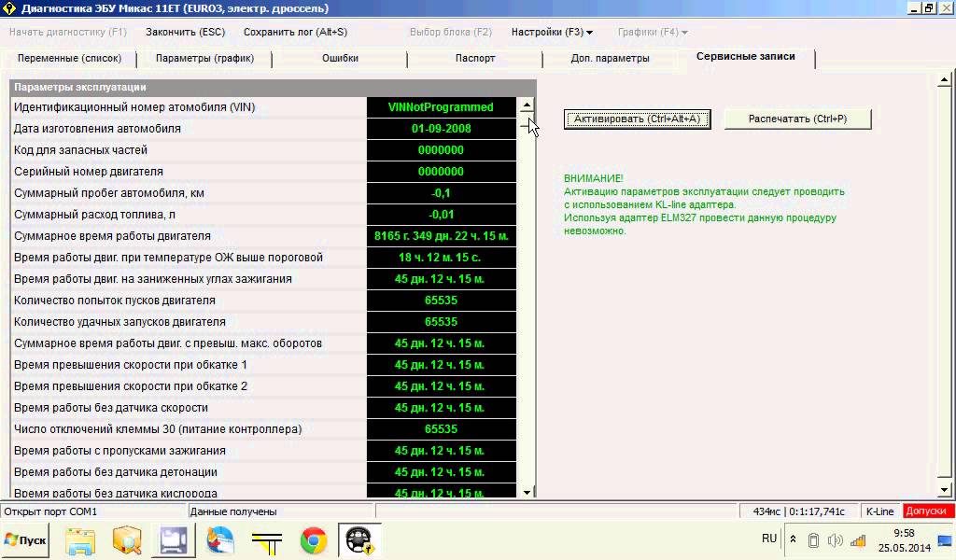956x560 pixels.
Task: Click the scroll down arrow of parameters list
Action: [527, 491]
